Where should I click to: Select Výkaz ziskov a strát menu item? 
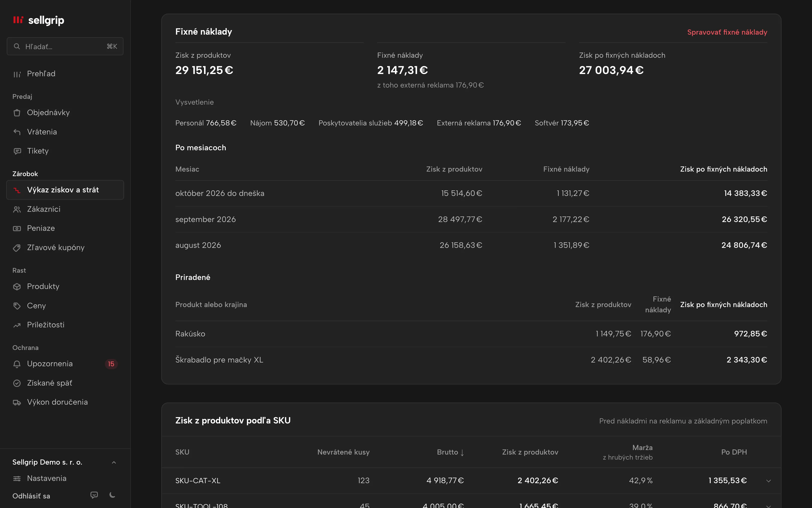[65, 190]
